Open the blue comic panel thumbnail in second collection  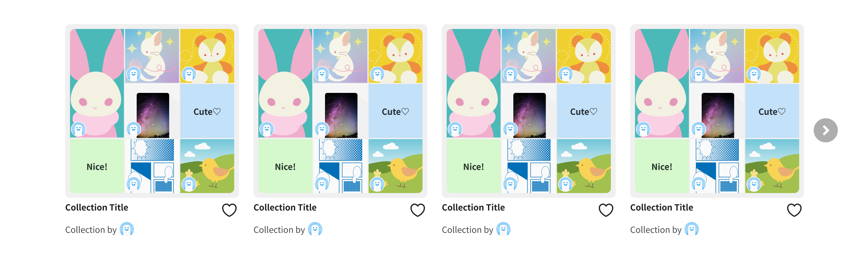pos(340,166)
